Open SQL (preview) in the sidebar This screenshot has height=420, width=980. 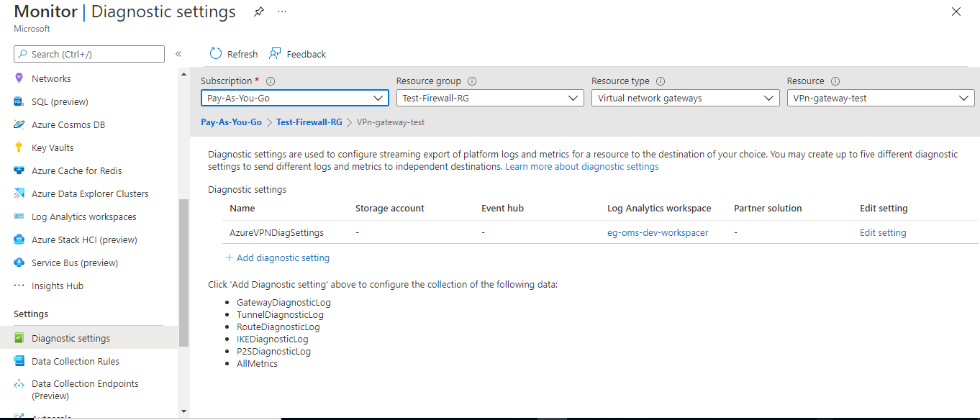coord(60,101)
